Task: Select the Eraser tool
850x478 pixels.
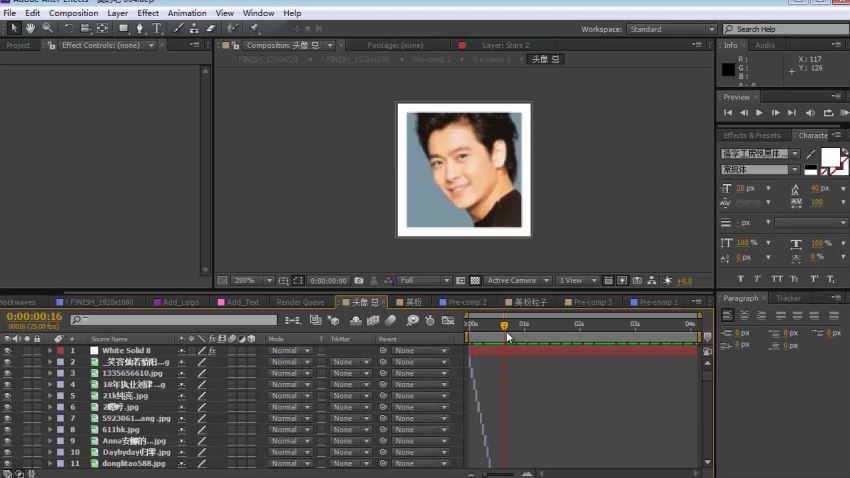Action: point(211,28)
